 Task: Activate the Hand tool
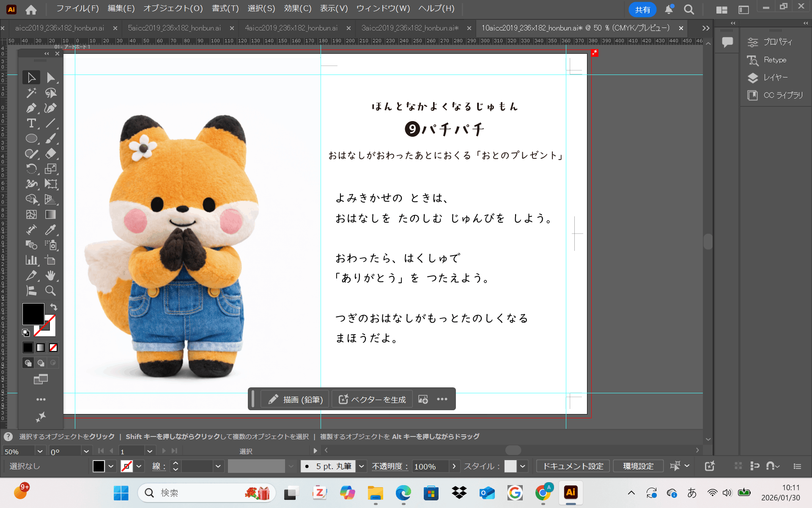click(50, 276)
